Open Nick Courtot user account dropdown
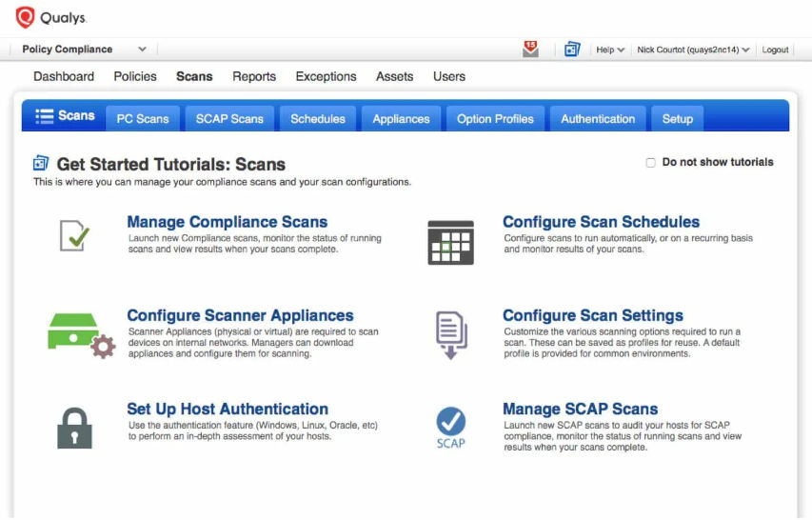The image size is (812, 520). pyautogui.click(x=693, y=50)
